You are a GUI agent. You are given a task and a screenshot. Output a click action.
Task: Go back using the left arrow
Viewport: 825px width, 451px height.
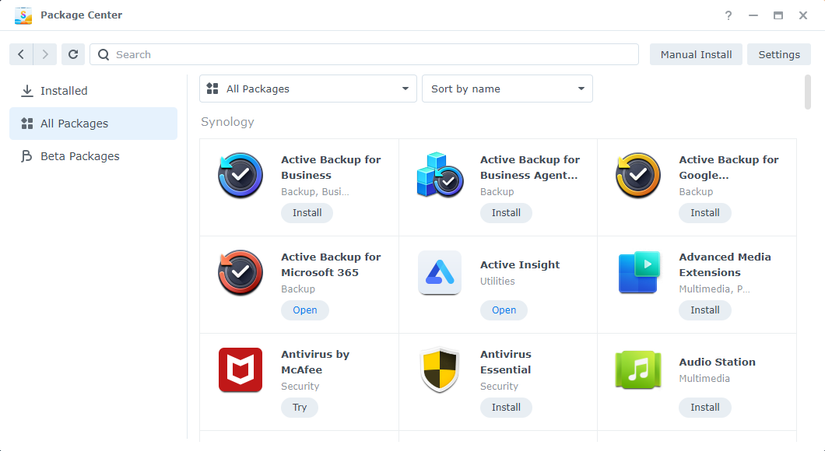pyautogui.click(x=21, y=54)
